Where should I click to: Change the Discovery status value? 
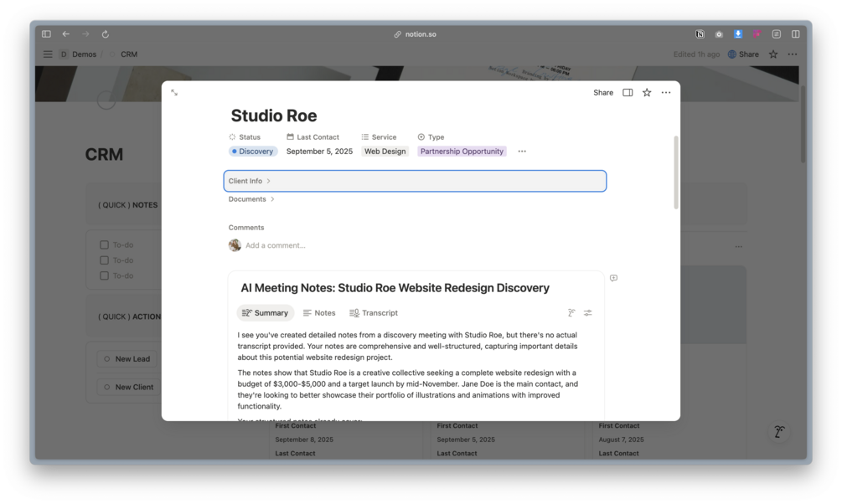253,152
